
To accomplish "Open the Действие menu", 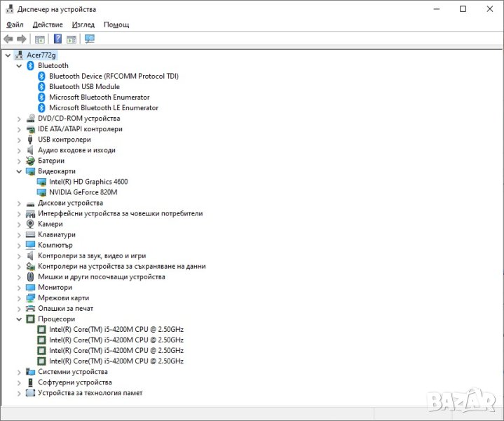I will 47,25.
